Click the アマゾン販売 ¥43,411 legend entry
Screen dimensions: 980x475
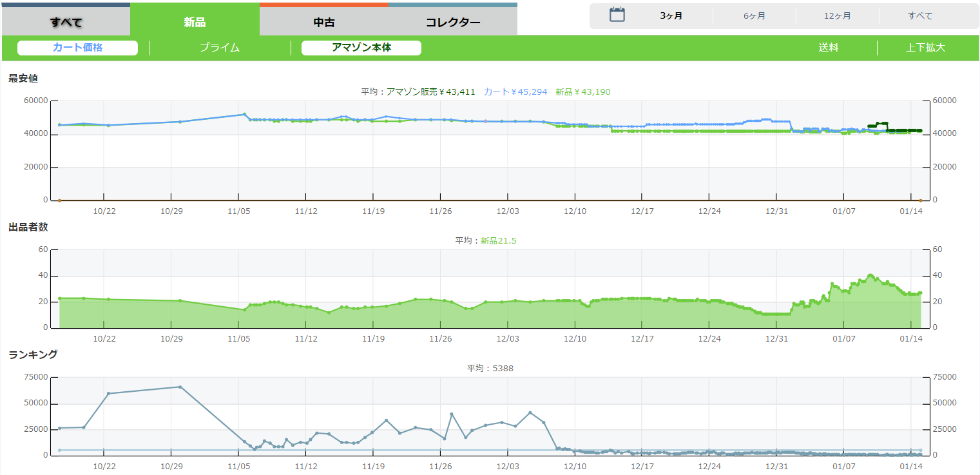tap(430, 92)
